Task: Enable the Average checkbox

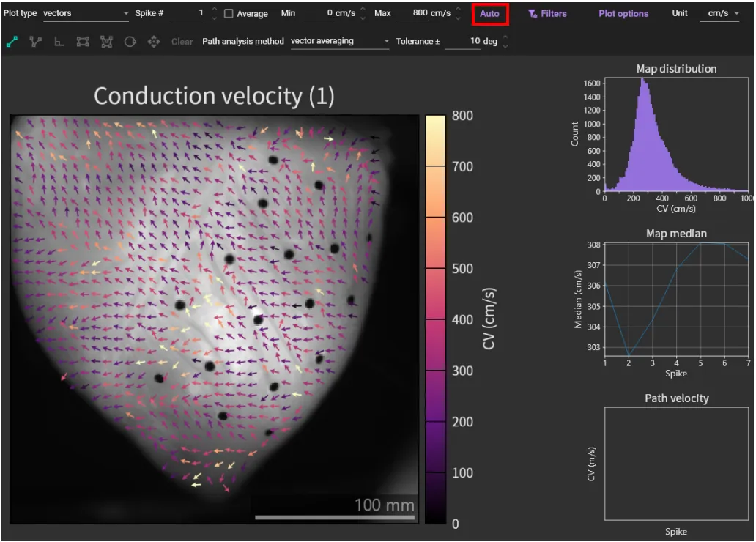Action: point(229,14)
